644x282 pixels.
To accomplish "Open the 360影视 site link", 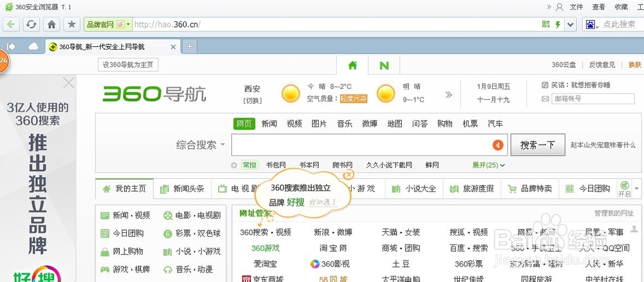I will tap(330, 263).
